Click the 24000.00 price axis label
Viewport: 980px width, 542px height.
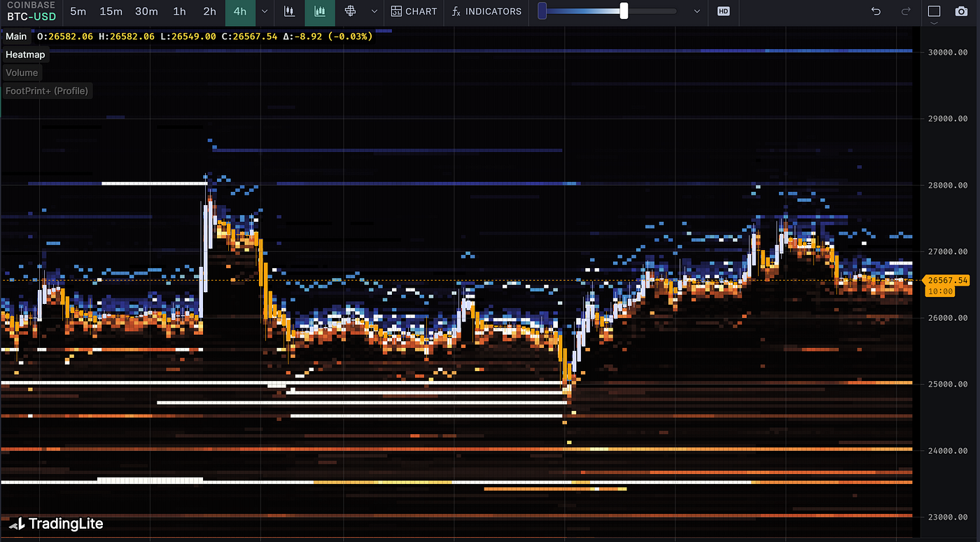click(x=948, y=451)
